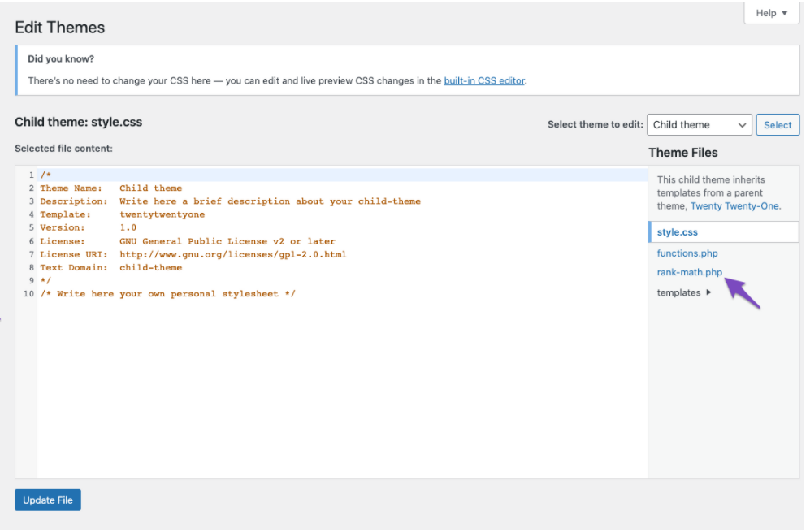Click the Edit Themes page heading
The width and height of the screenshot is (806, 532).
click(59, 28)
